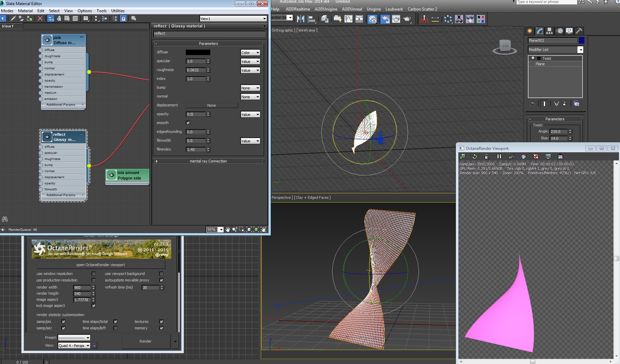Open the Options menu in Slate editor
The width and height of the screenshot is (620, 364).
click(85, 11)
